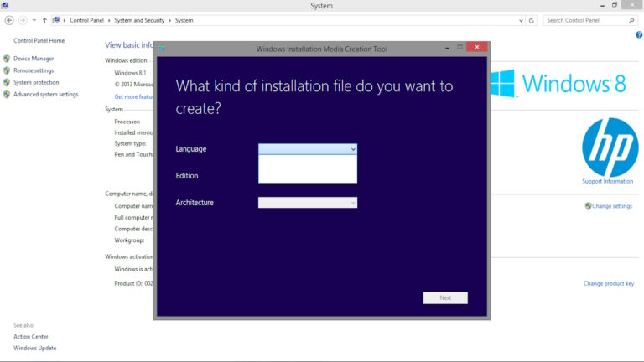Click Control Panel breadcrumb
Screen dimensions: 644x362
[86, 20]
